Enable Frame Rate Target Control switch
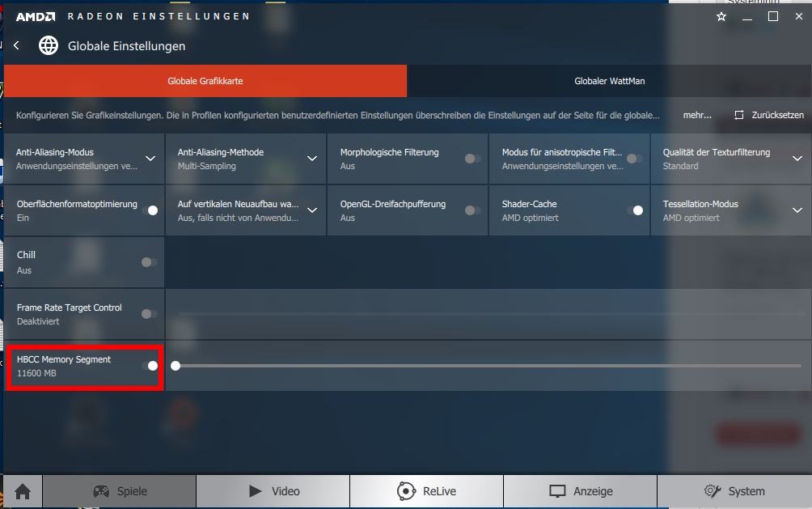812x509 pixels. point(149,314)
